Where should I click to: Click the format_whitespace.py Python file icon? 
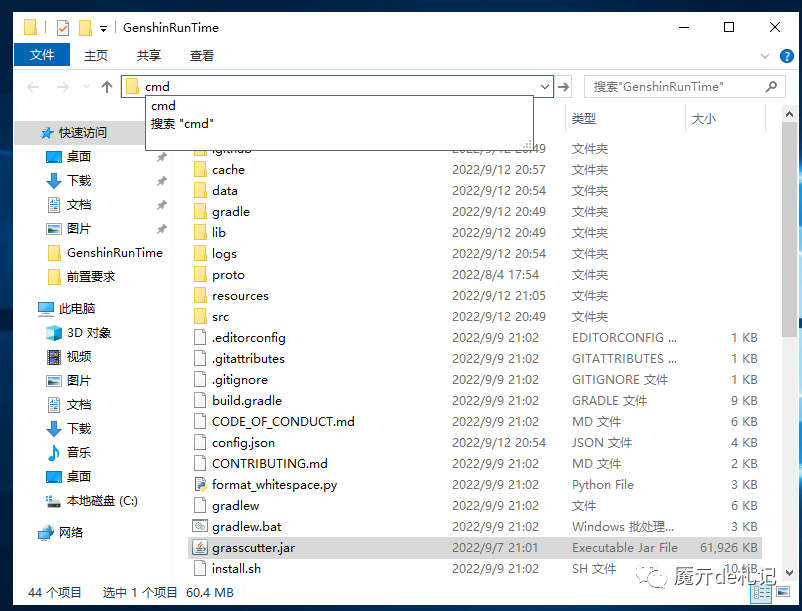click(x=200, y=484)
